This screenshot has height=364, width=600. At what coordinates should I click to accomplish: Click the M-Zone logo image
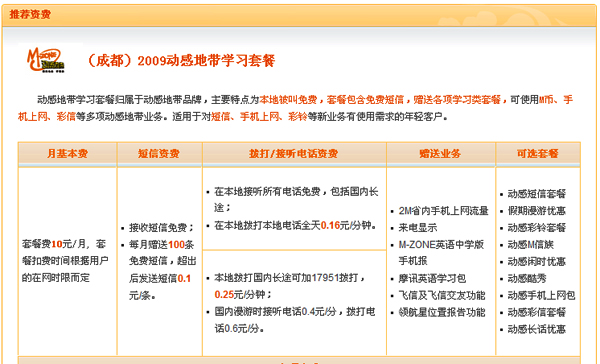(x=46, y=60)
